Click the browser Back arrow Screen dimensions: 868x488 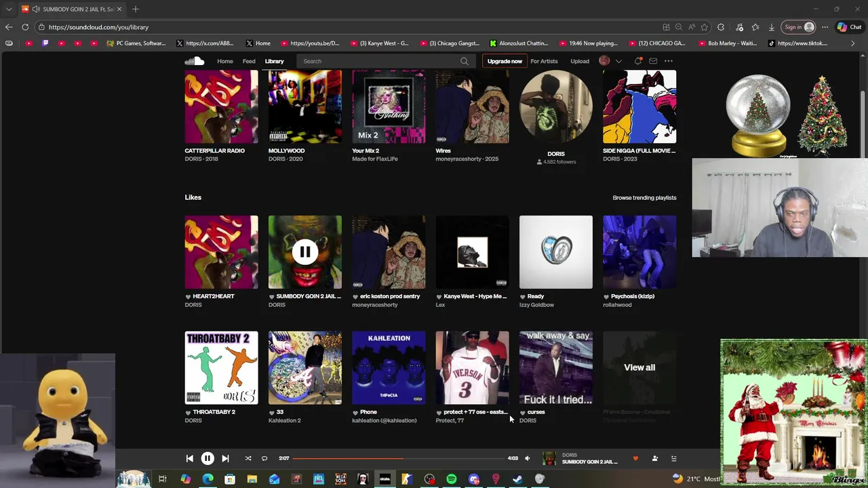9,27
